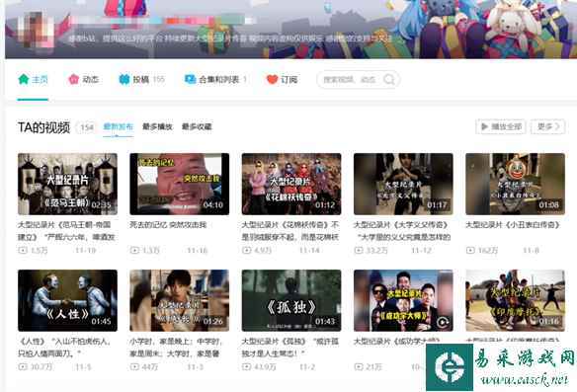The height and width of the screenshot is (392, 577).
Task: Click the 合集和列表 folder icon
Action: point(190,79)
